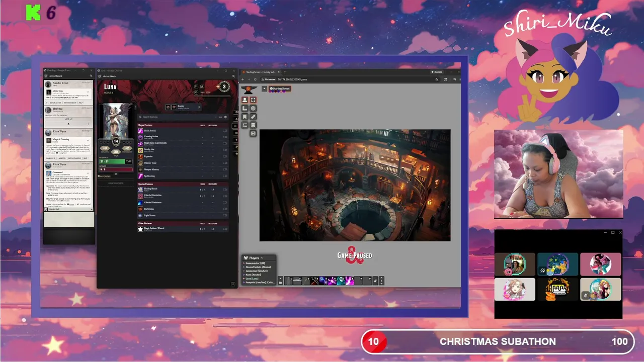Open the list-style controls icon in Foundry
The width and height of the screenshot is (644, 362).
click(245, 125)
